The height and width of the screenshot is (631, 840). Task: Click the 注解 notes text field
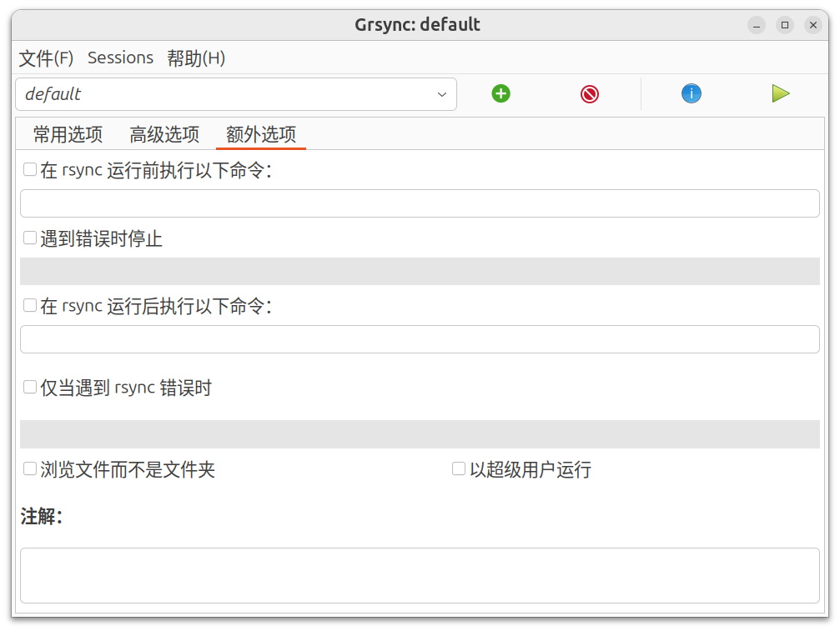point(420,575)
